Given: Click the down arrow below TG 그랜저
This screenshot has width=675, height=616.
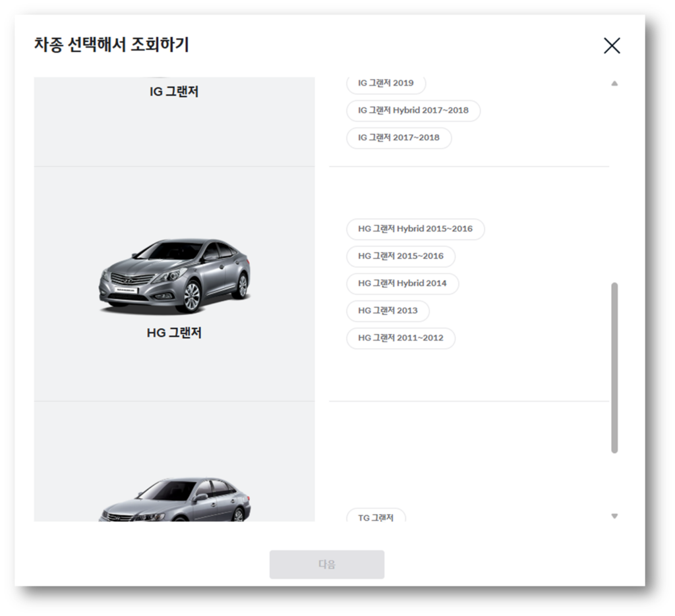Looking at the screenshot, I should tap(614, 516).
